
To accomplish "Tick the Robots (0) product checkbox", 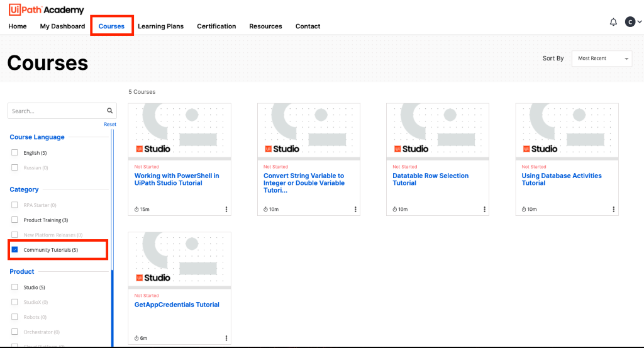I will (14, 317).
